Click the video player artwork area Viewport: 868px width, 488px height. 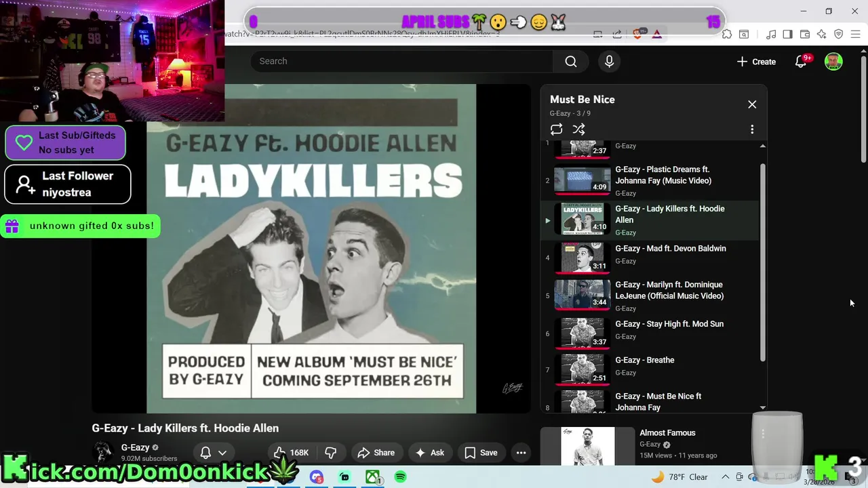click(311, 249)
